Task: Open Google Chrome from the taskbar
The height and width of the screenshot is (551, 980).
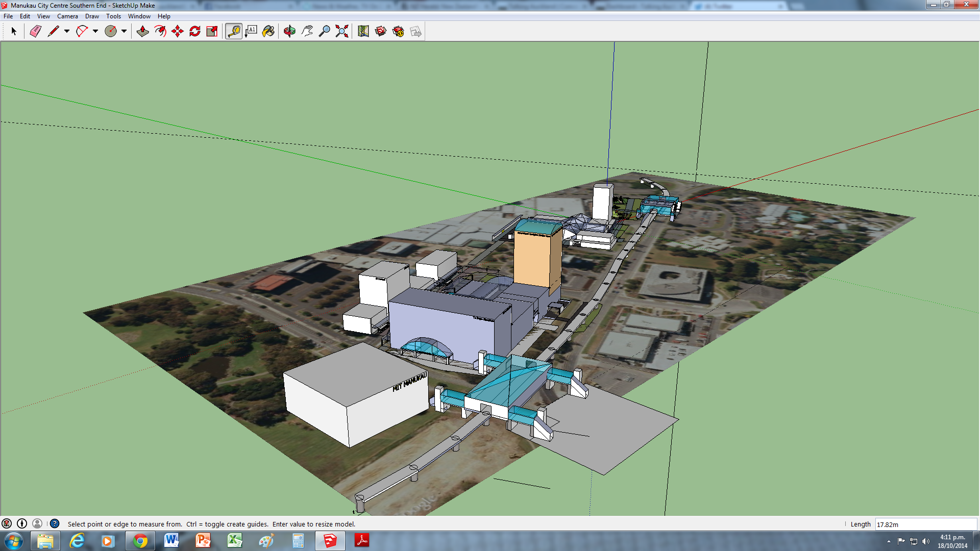Action: (x=140, y=541)
